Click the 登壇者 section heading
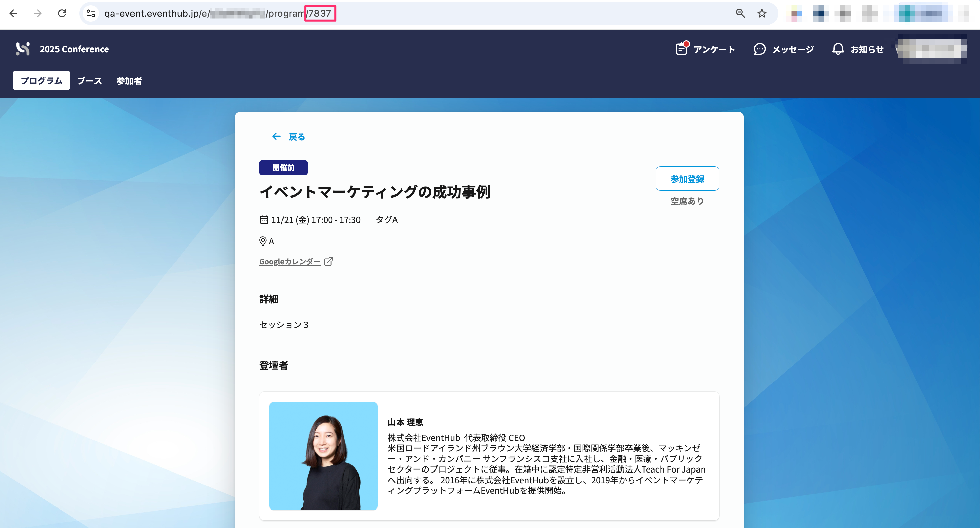 [273, 366]
